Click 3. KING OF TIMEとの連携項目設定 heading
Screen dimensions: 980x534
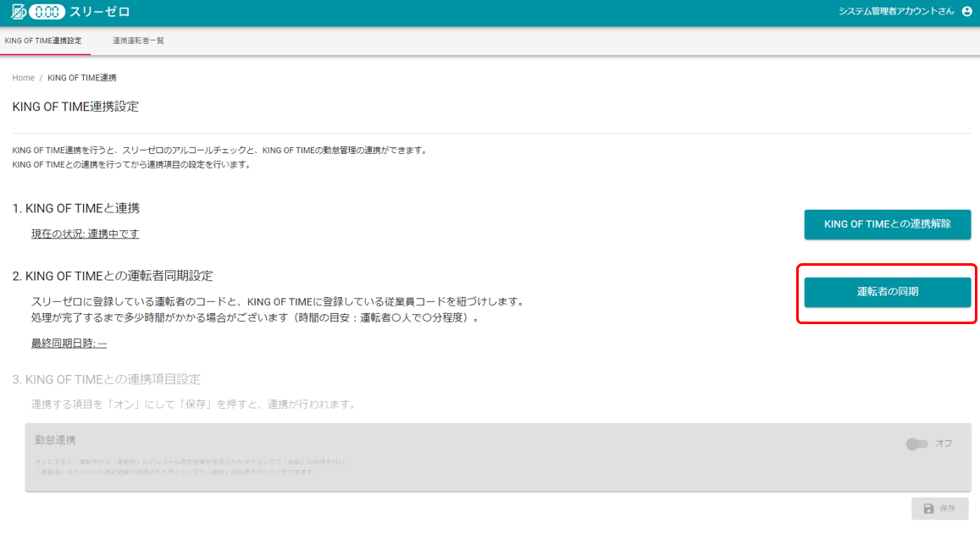(x=106, y=379)
